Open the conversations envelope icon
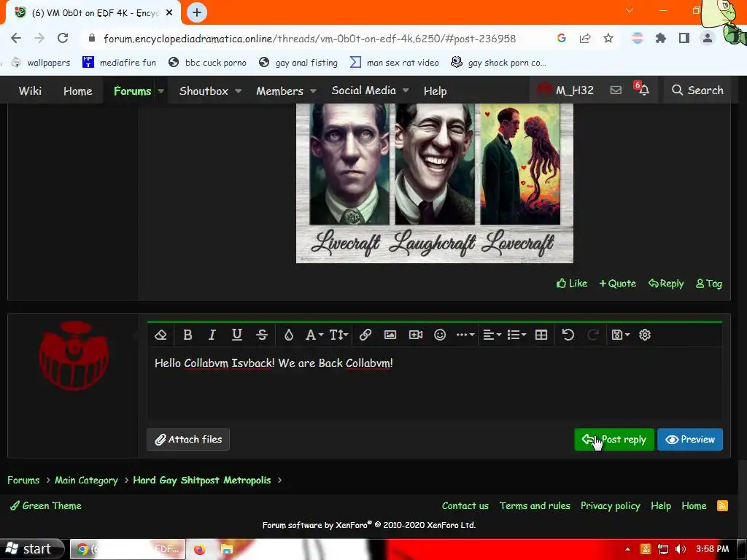The image size is (747, 560). click(616, 90)
